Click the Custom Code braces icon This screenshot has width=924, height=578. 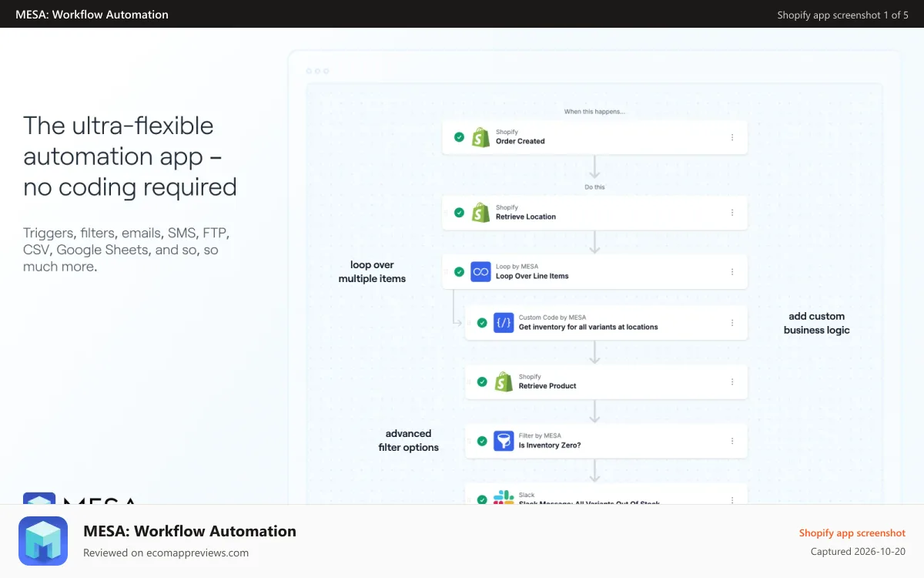coord(504,323)
